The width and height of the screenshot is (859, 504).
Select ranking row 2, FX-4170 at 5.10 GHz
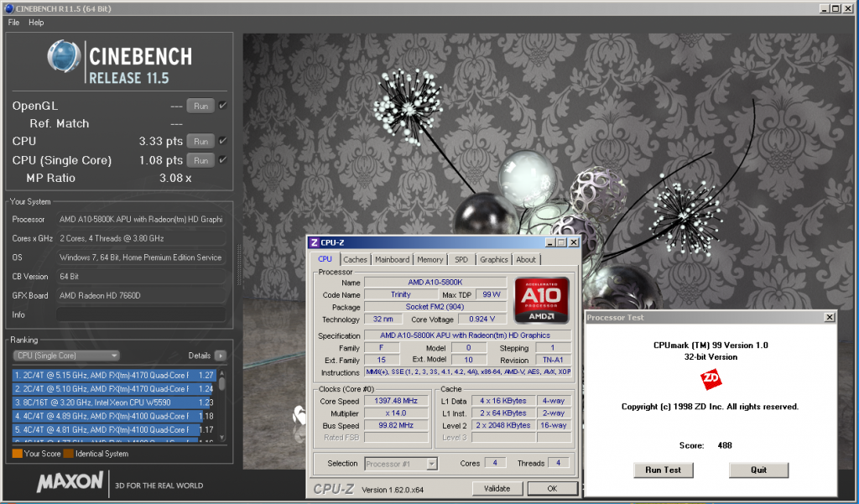coord(114,389)
